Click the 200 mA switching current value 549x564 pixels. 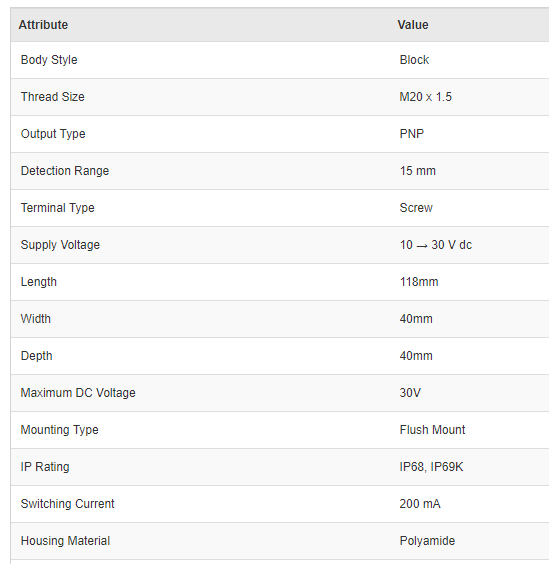[x=420, y=504]
